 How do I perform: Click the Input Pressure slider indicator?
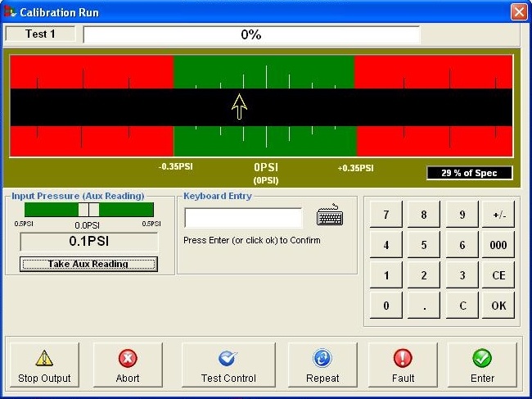pyautogui.click(x=88, y=210)
